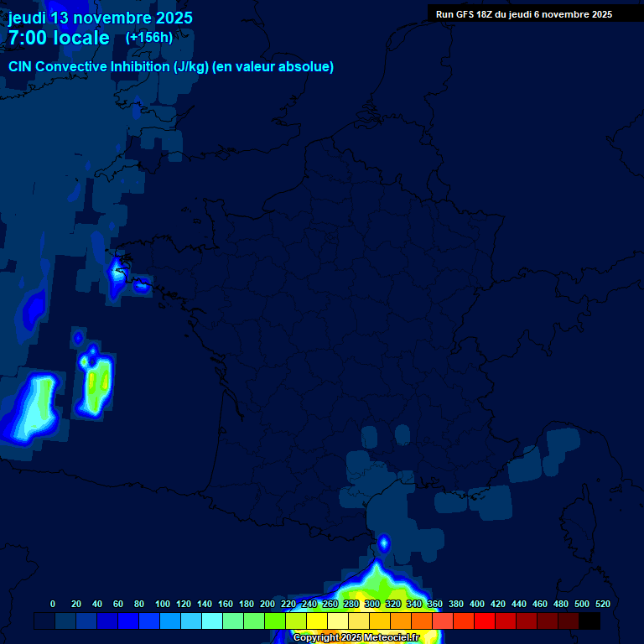Click the legend value '360'
644x644 pixels.
[435, 604]
